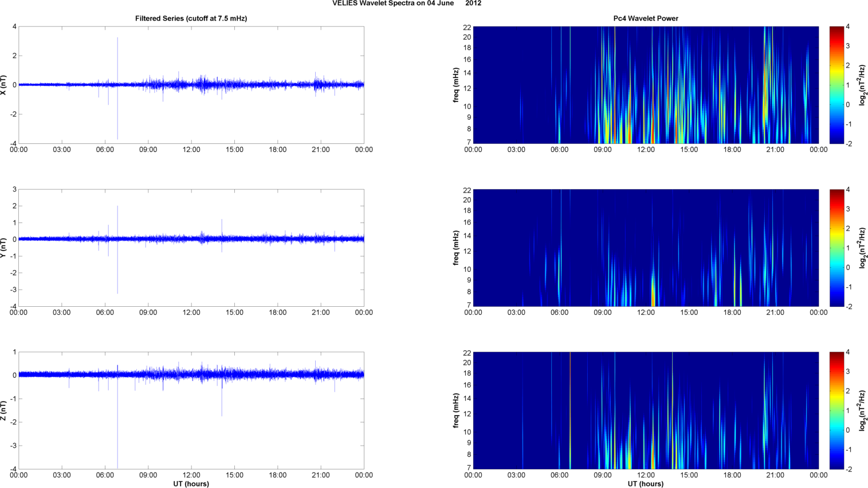Viewport: 868px width, 488px height.
Task: Click '21:00' tick under the Z filtered series
Action: pyautogui.click(x=321, y=475)
